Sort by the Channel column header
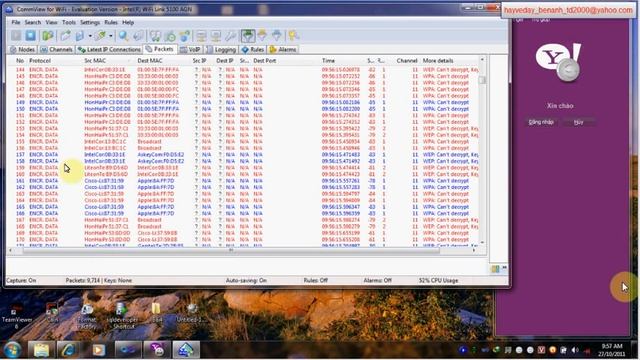 [407, 60]
